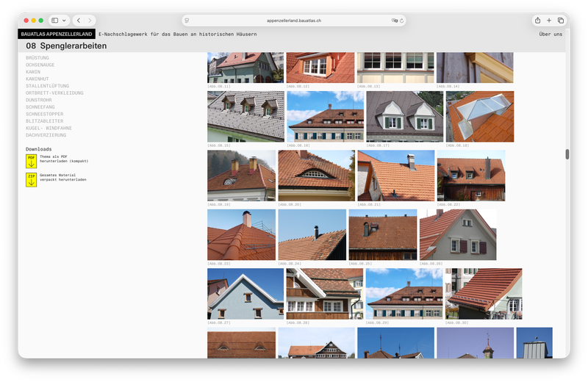Click 'Gesamtes Material verpackt herunterladen' text
This screenshot has height=382, width=588.
pos(63,177)
